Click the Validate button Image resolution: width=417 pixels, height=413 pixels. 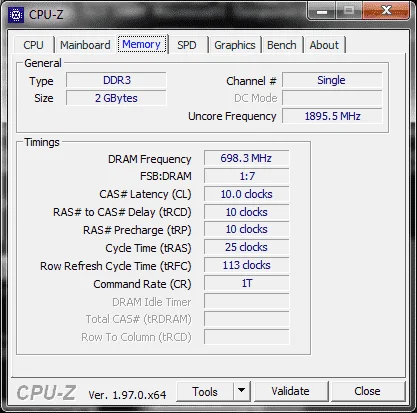tap(291, 392)
